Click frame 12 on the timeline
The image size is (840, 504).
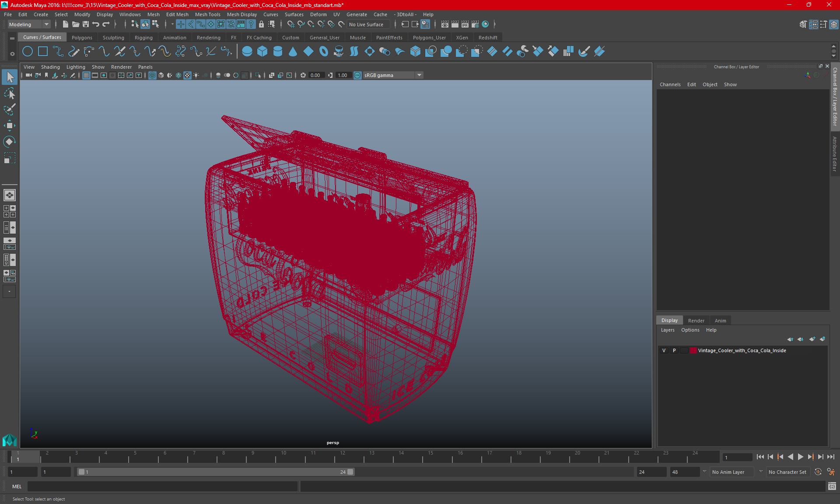(342, 457)
